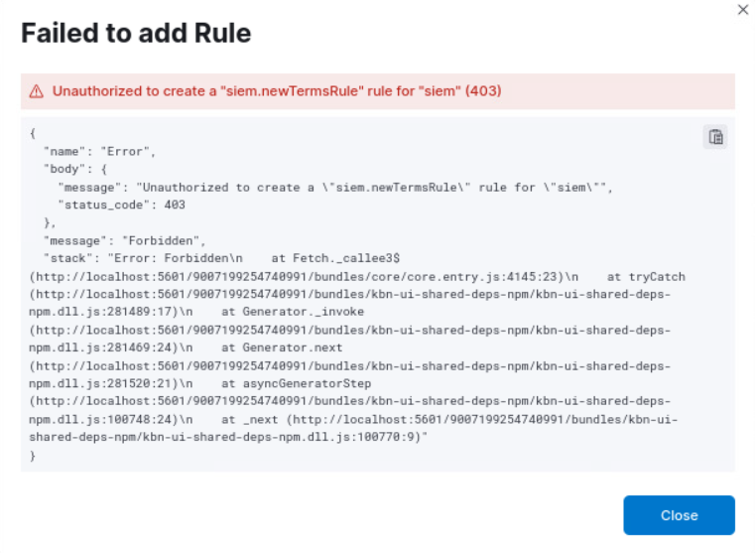Click the '"status_code": 403' line
This screenshot has height=553, width=756.
pyautogui.click(x=121, y=206)
